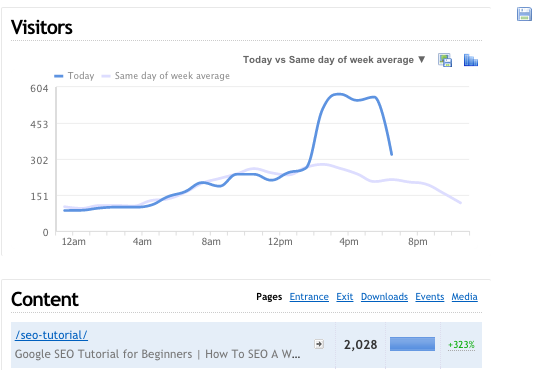
Task: Switch to bar chart view icon
Action: point(471,60)
